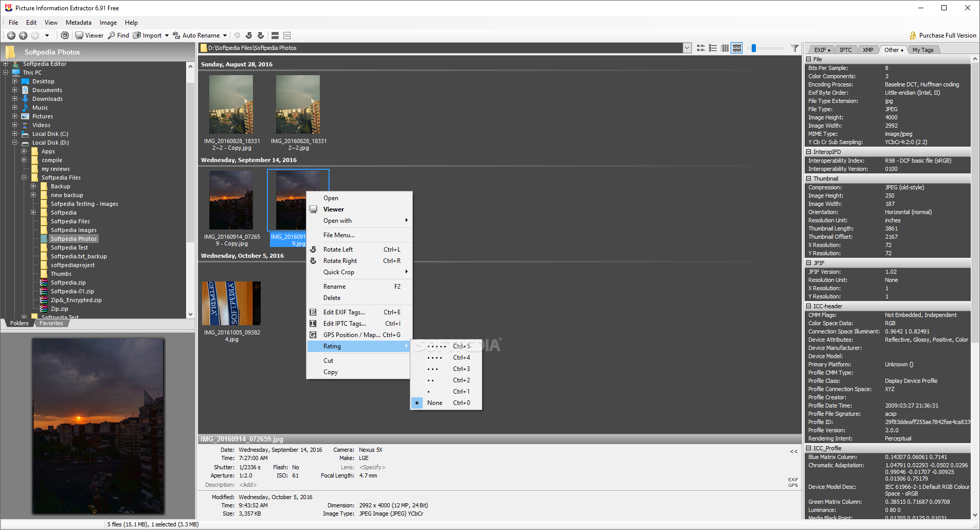980x530 pixels.
Task: Collapse the Softpedia Files tree node
Action: pos(24,178)
